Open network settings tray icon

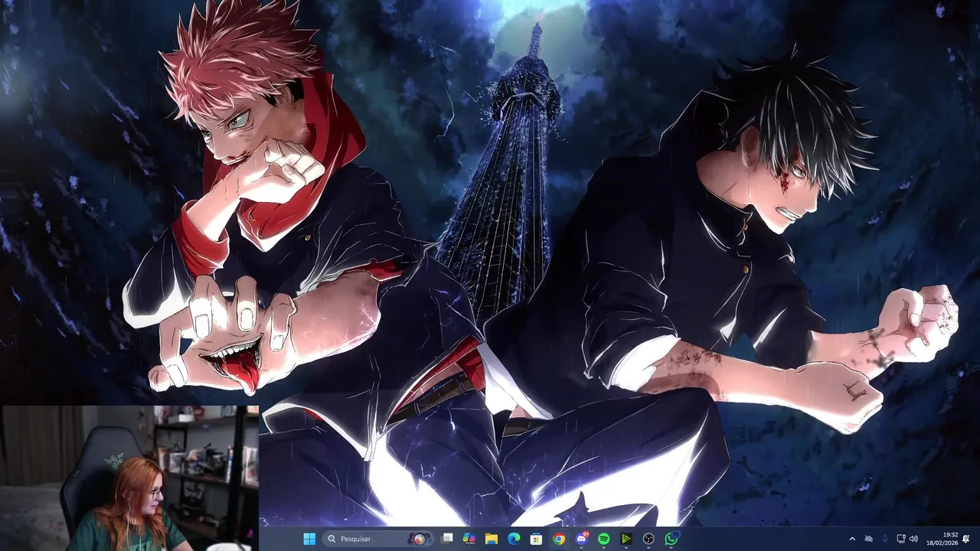click(901, 539)
